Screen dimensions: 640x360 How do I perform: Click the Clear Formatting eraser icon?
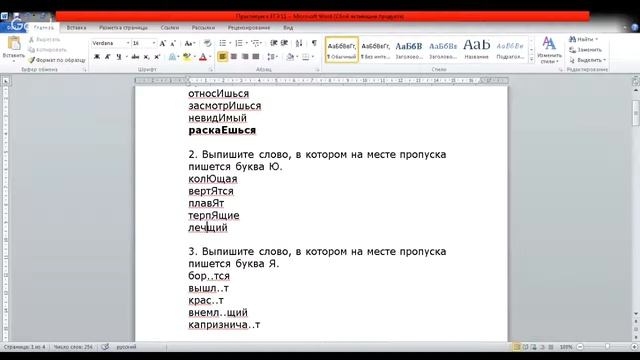point(208,43)
